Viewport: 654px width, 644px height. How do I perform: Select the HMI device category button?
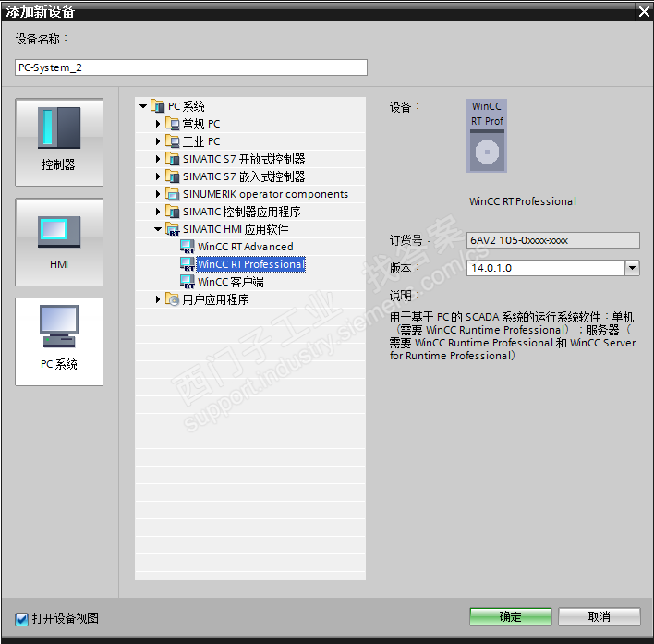tap(59, 242)
